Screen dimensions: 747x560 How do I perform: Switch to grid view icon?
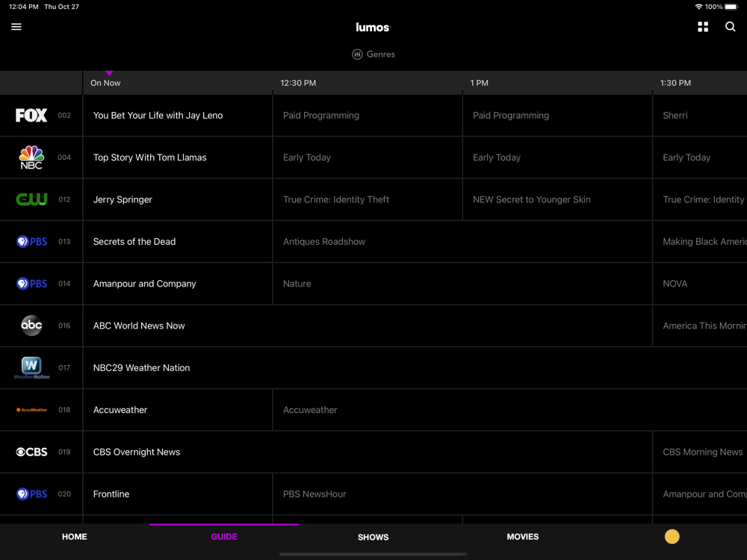click(703, 27)
